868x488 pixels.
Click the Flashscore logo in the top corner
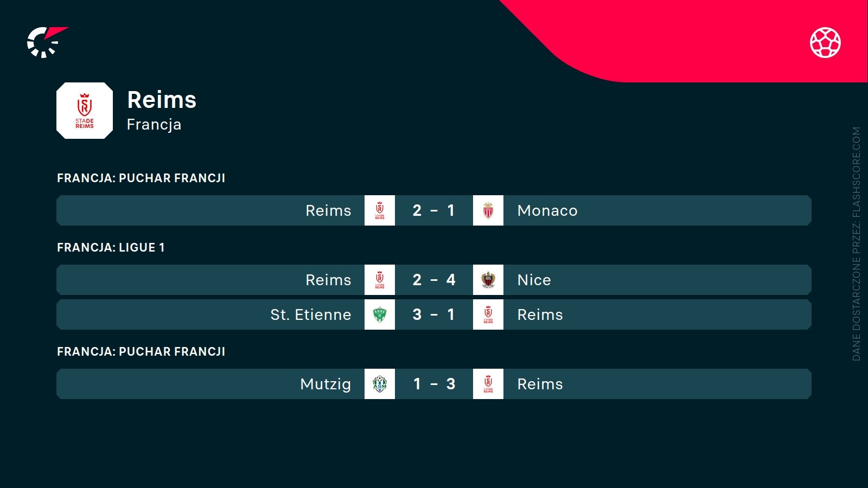[x=46, y=42]
